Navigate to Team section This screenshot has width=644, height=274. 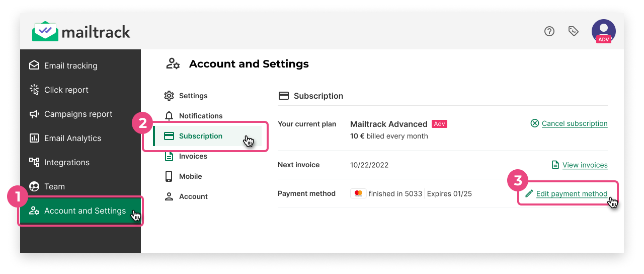coord(54,186)
